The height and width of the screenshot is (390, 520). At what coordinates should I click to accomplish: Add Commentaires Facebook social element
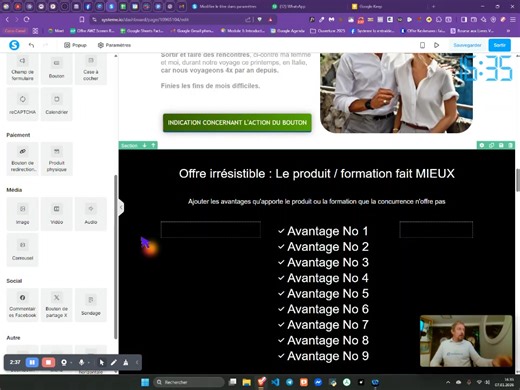22,305
